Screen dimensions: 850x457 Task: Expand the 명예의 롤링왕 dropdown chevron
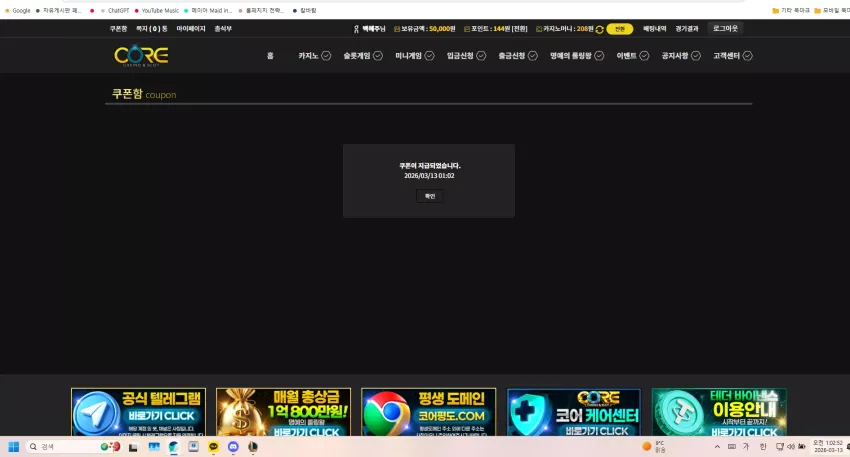click(x=599, y=56)
